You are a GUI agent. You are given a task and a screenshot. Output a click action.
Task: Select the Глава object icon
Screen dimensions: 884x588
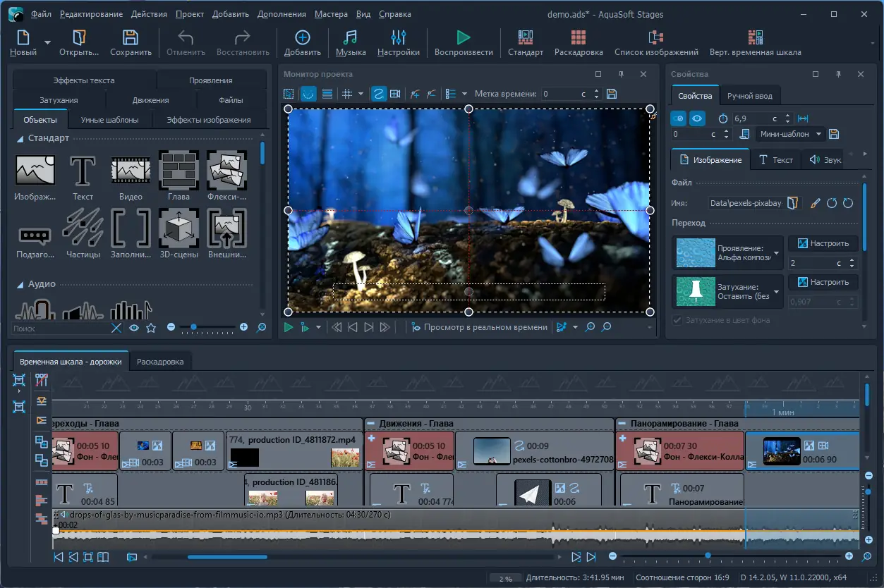point(178,171)
